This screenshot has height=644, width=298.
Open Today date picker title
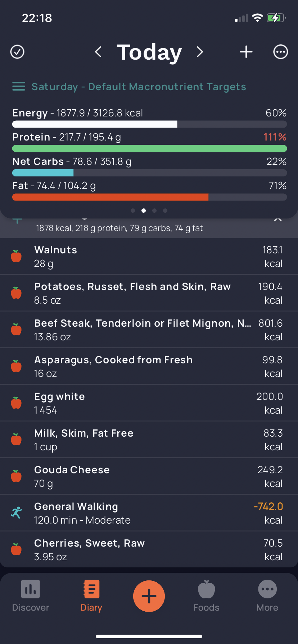149,52
